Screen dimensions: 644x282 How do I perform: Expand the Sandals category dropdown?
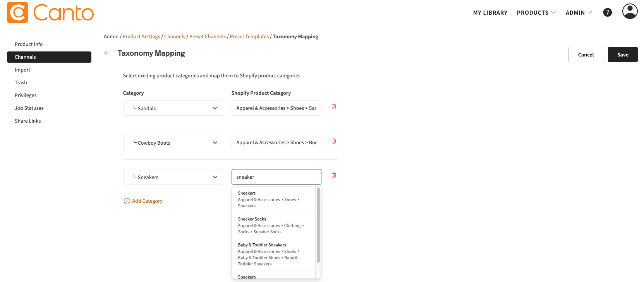pos(173,108)
